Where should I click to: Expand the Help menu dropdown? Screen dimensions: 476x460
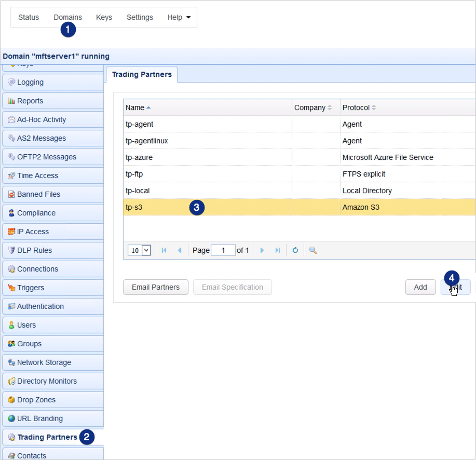coord(179,17)
